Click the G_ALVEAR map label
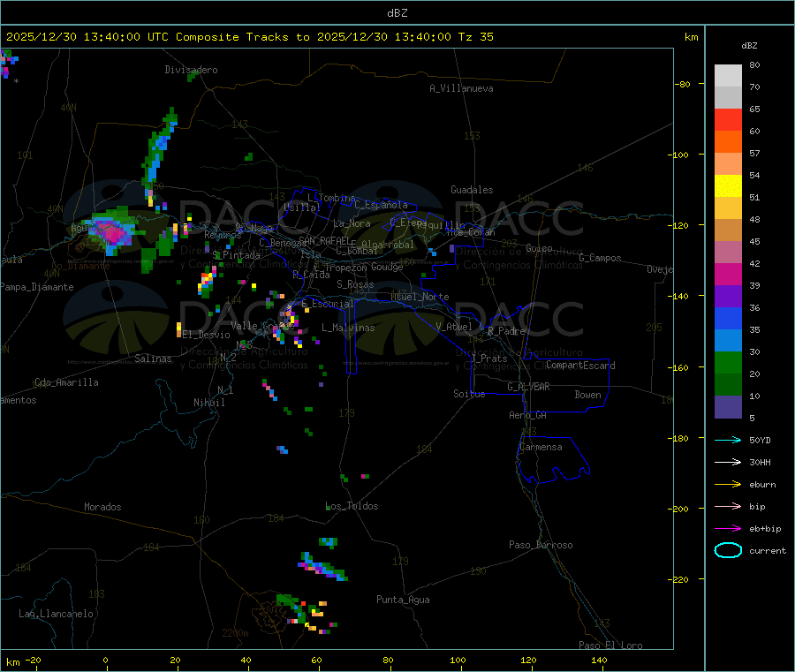This screenshot has width=795, height=672. 528,387
